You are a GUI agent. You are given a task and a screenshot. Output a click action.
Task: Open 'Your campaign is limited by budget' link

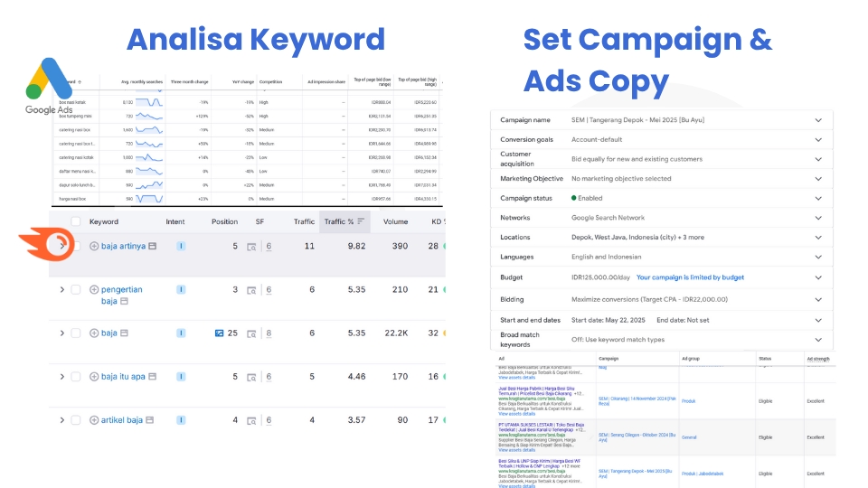point(690,277)
